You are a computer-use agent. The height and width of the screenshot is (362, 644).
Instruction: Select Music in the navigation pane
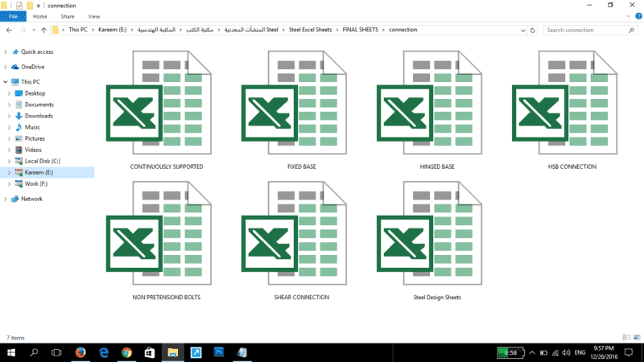32,127
